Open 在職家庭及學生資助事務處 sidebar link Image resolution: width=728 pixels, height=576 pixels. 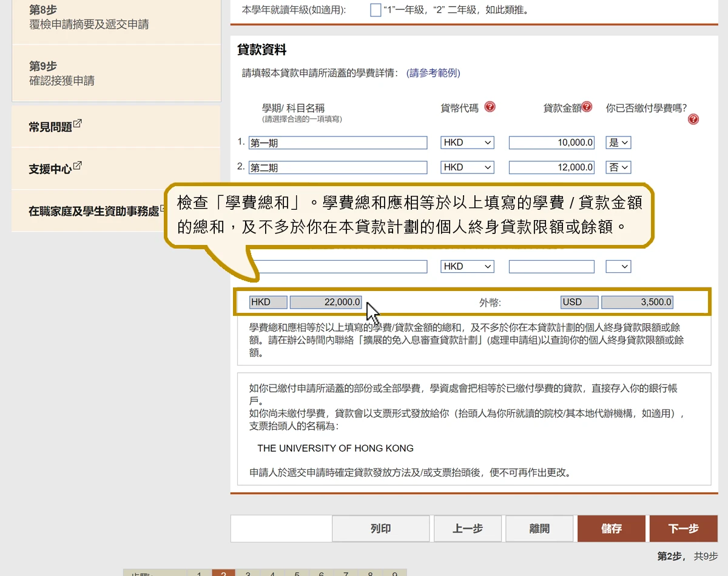93,211
